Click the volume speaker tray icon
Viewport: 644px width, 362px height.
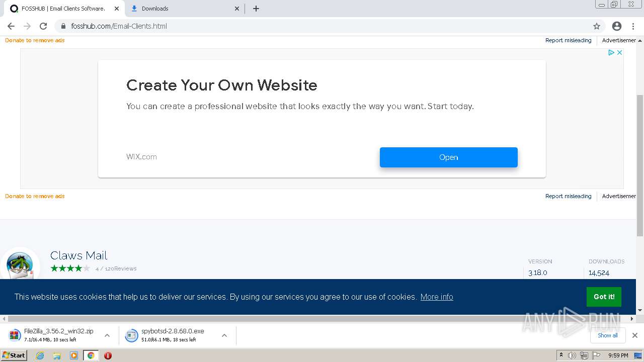[x=572, y=355]
